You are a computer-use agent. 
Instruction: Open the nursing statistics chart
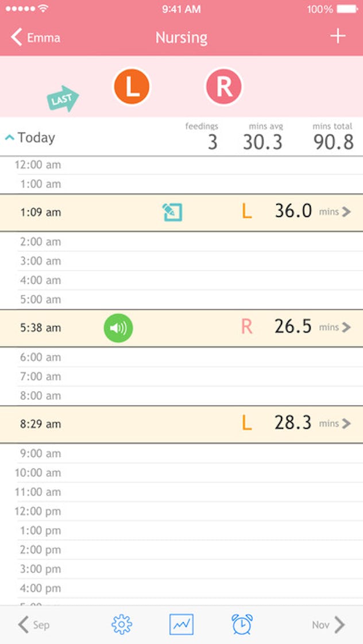click(x=181, y=624)
